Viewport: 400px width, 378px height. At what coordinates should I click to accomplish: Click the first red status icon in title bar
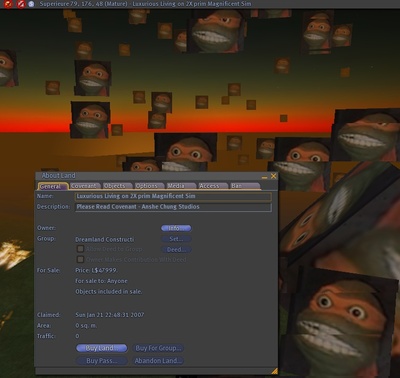coord(8,4)
